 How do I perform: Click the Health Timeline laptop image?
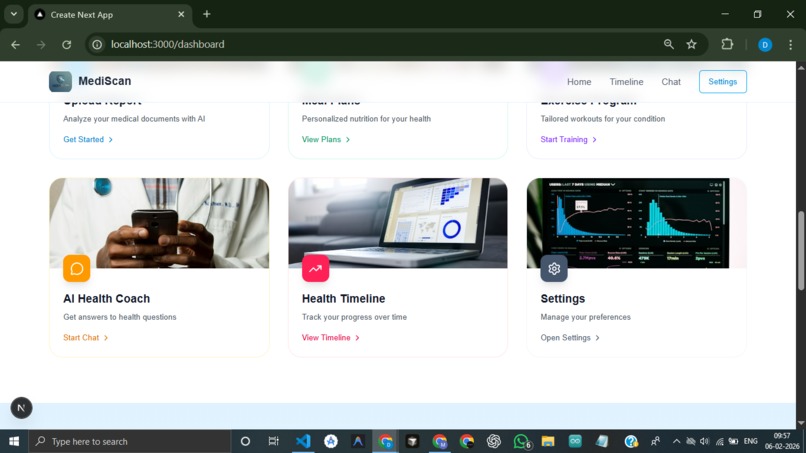397,223
